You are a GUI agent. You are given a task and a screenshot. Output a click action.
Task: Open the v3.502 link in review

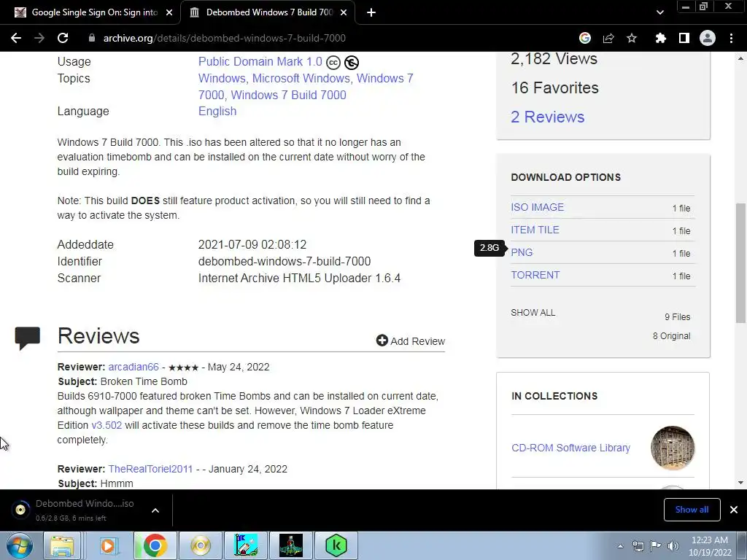(x=107, y=425)
